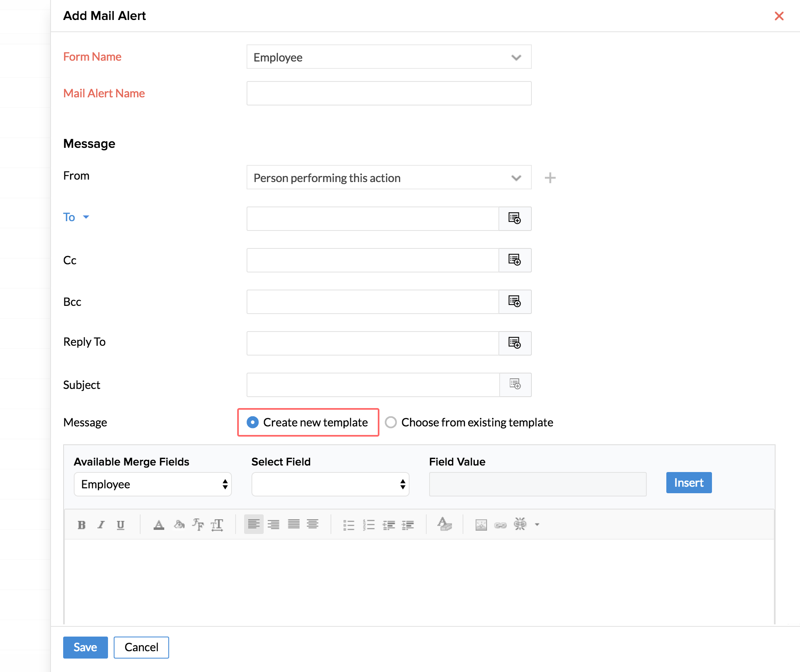Open merge field picker for To field
This screenshot has height=672, width=800.
515,218
